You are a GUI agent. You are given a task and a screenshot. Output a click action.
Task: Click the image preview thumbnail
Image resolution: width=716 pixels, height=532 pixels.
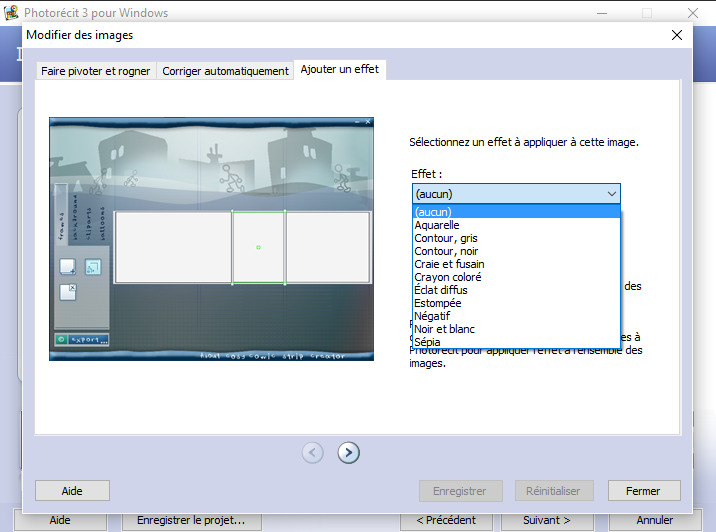click(x=211, y=239)
